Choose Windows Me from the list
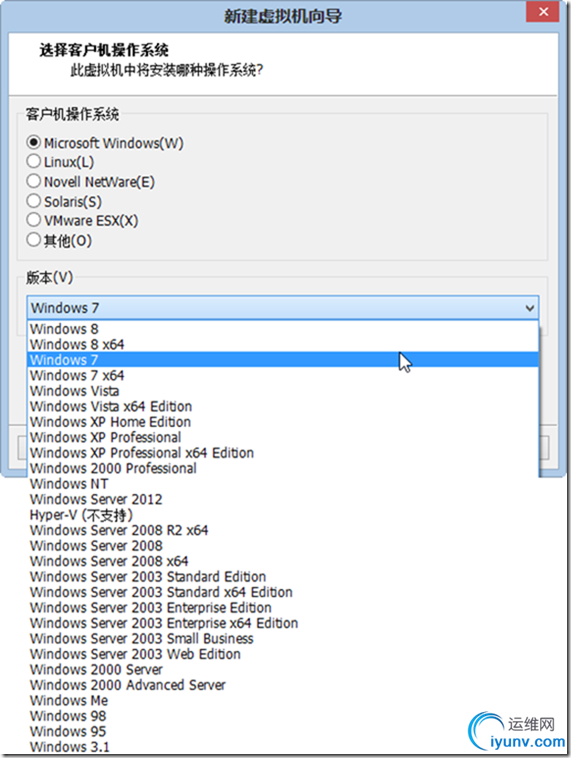 click(283, 700)
